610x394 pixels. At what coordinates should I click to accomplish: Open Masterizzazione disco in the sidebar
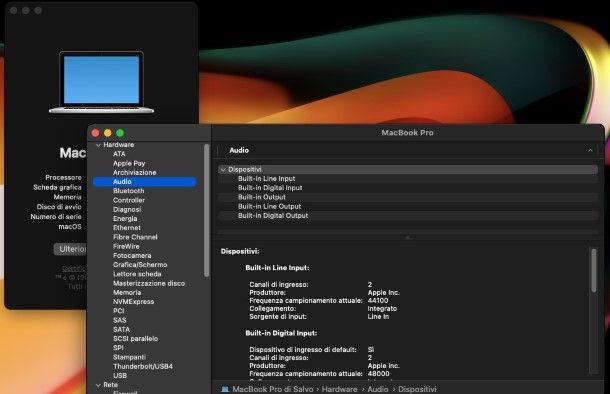tap(149, 283)
